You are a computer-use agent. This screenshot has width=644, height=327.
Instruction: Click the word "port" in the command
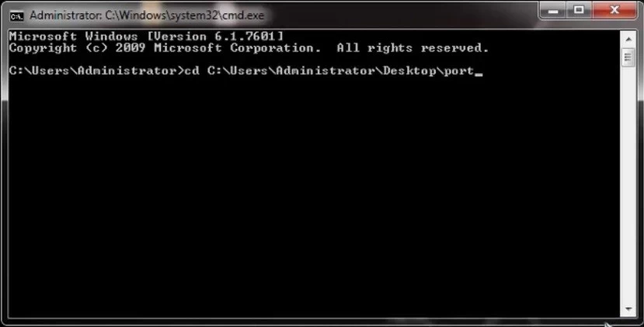pyautogui.click(x=458, y=71)
